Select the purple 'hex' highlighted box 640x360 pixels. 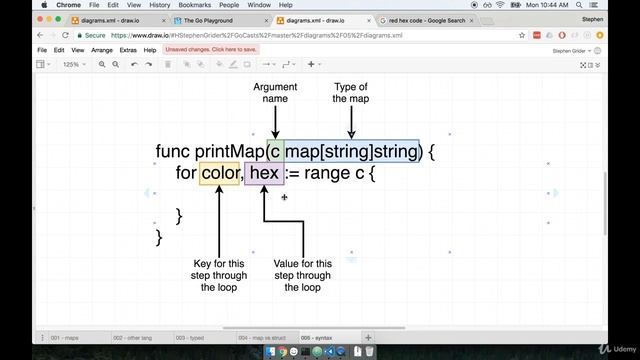click(264, 173)
